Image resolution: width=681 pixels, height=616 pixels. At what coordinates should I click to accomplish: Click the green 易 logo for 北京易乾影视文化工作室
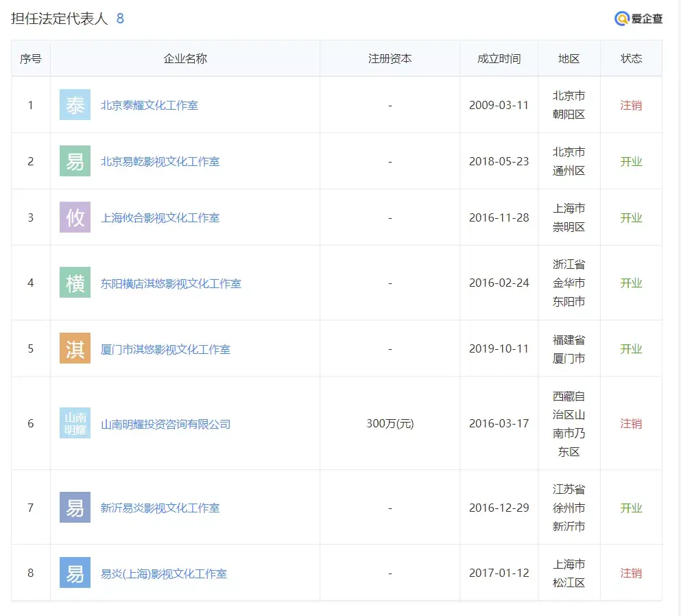pos(75,161)
